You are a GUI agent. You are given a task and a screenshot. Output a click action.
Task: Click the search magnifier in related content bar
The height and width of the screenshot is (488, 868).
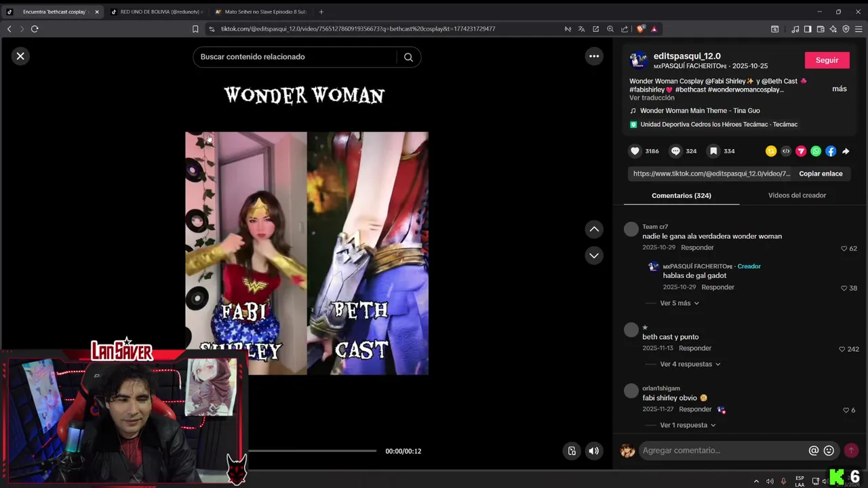click(x=408, y=57)
